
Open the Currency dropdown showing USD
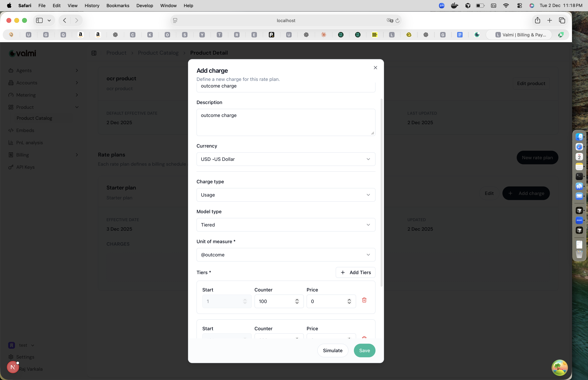(285, 159)
